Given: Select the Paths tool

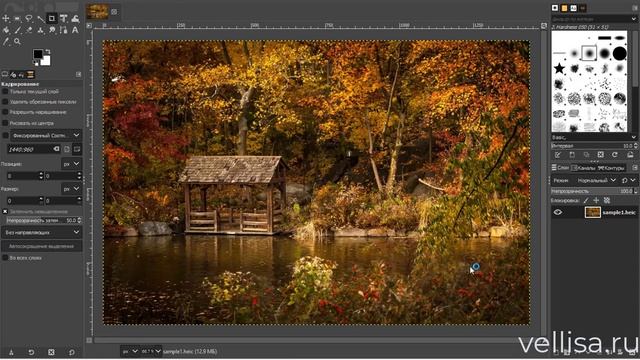Looking at the screenshot, I should pos(63,30).
